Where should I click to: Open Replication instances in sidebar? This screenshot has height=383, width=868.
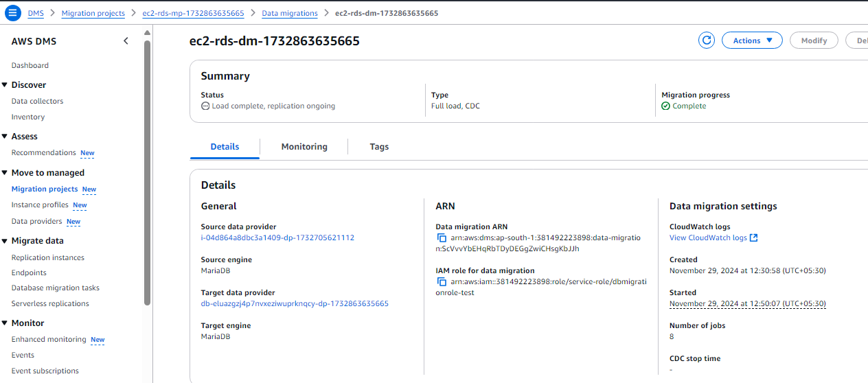[x=48, y=257]
